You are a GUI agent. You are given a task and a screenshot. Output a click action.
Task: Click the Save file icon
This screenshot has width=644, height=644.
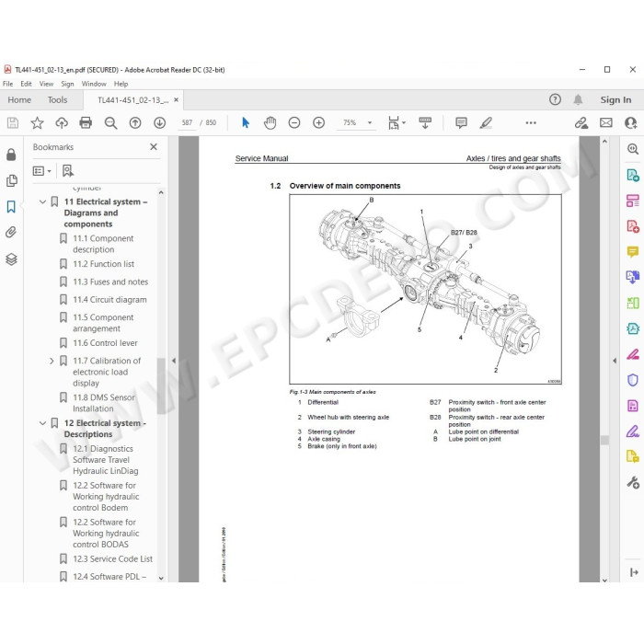click(13, 122)
